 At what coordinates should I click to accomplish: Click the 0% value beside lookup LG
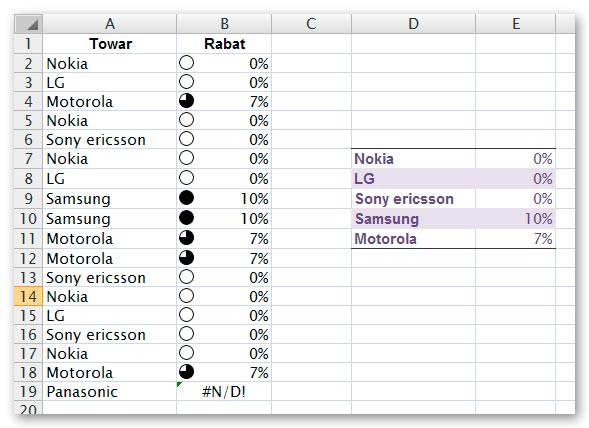coord(516,178)
